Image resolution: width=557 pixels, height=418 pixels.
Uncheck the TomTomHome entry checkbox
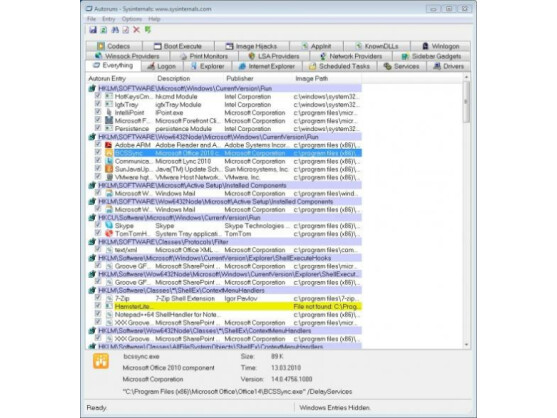[x=98, y=233]
